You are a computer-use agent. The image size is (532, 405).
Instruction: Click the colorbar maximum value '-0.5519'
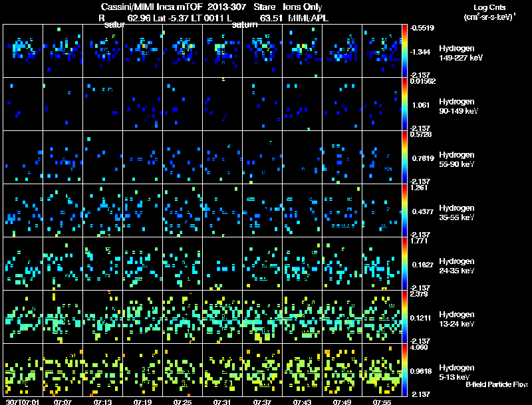coord(422,28)
